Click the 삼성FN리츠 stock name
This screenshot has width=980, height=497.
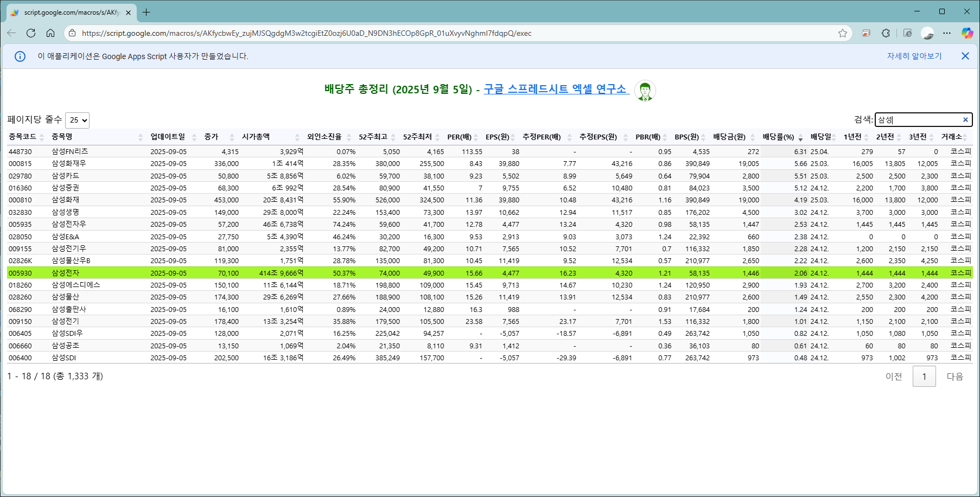[70, 151]
